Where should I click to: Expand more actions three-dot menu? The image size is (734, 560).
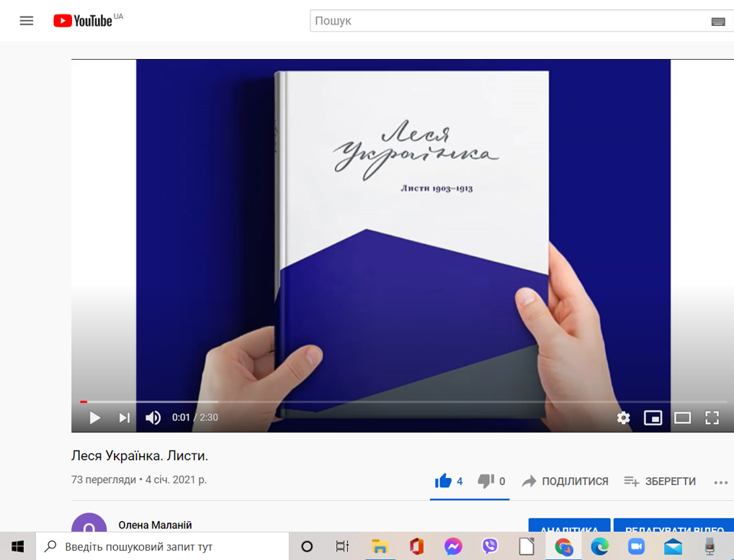[720, 482]
